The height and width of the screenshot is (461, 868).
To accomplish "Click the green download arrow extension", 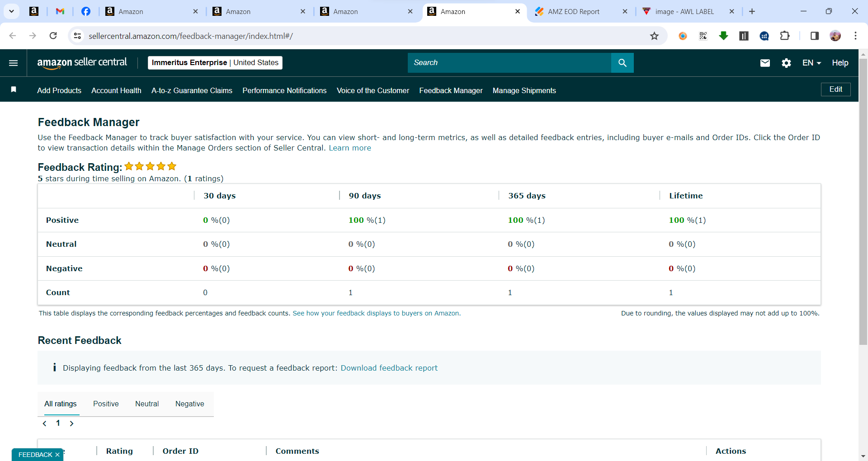I will pyautogui.click(x=723, y=36).
